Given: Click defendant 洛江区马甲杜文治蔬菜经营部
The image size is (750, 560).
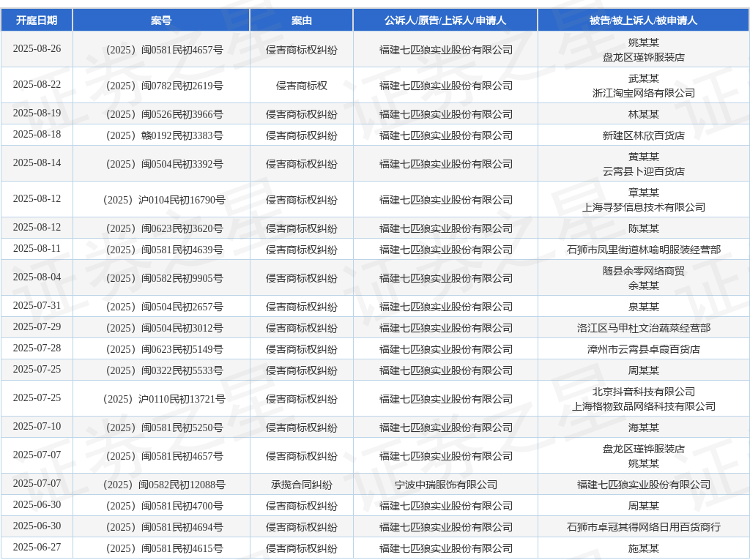Looking at the screenshot, I should click(643, 328).
